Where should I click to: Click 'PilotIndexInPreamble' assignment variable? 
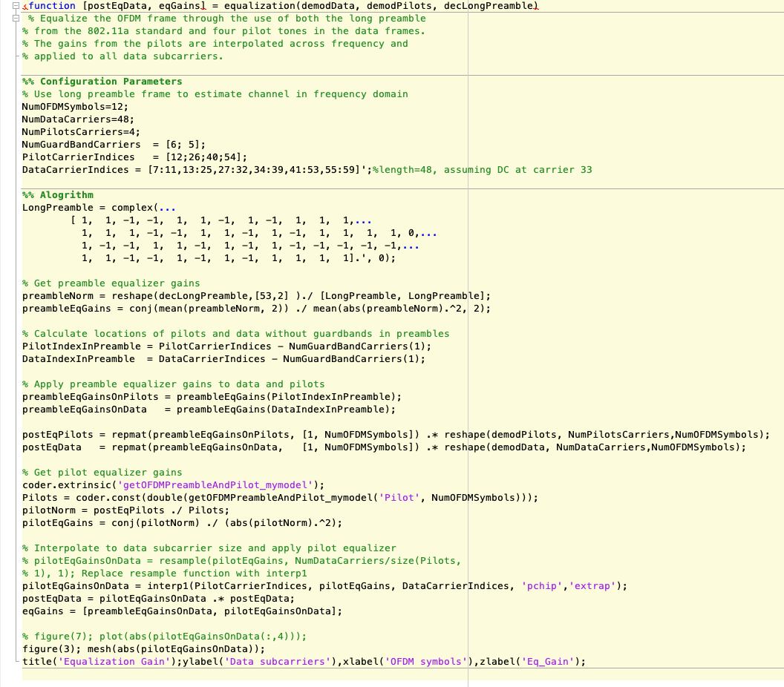pos(81,346)
